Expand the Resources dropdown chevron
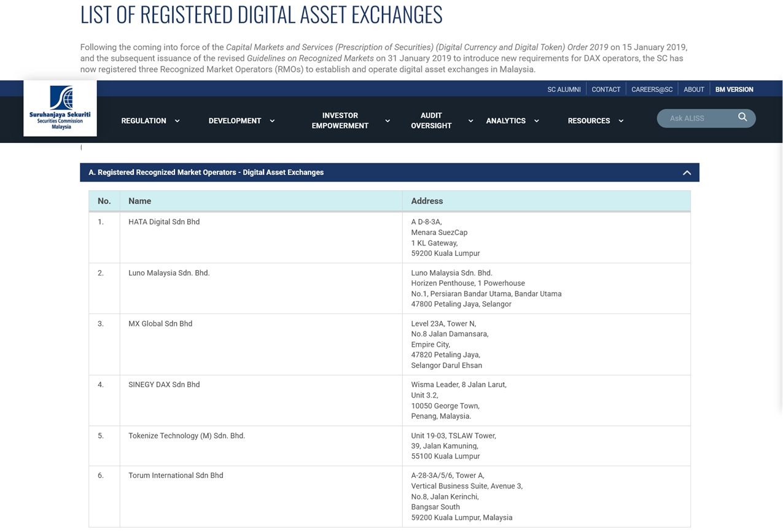The image size is (783, 532). tap(621, 121)
